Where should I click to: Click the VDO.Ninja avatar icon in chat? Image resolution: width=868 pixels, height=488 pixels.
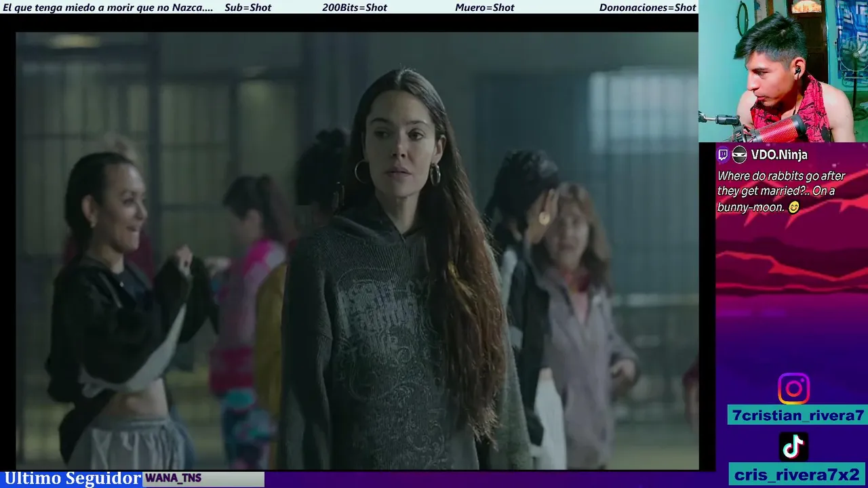pyautogui.click(x=740, y=155)
